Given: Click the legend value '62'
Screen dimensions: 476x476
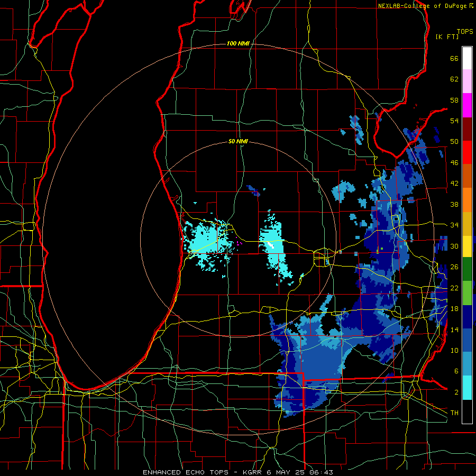Looking at the screenshot, I should pyautogui.click(x=454, y=79).
